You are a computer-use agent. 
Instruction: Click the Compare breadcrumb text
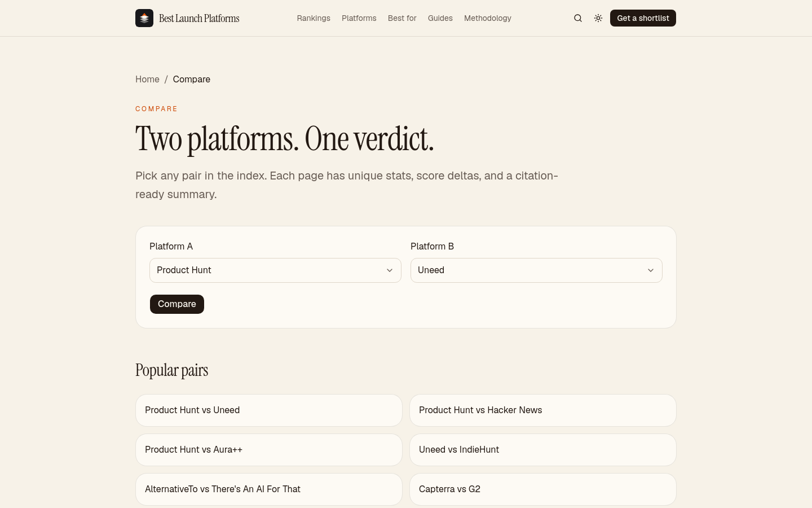[192, 79]
